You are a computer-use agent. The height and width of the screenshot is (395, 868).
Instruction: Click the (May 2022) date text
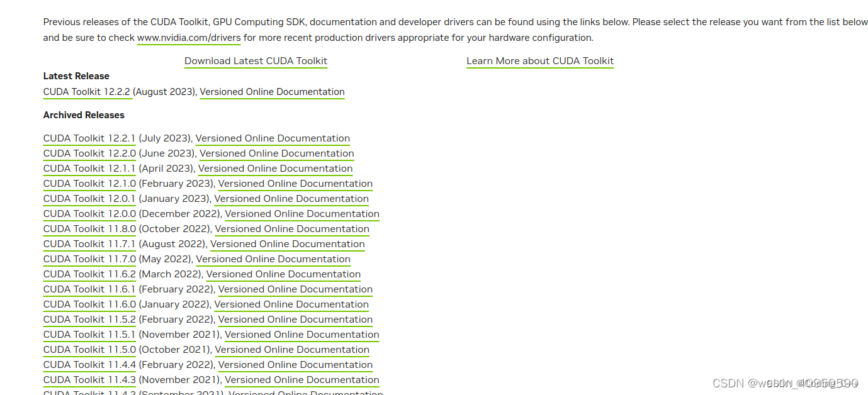(x=166, y=259)
